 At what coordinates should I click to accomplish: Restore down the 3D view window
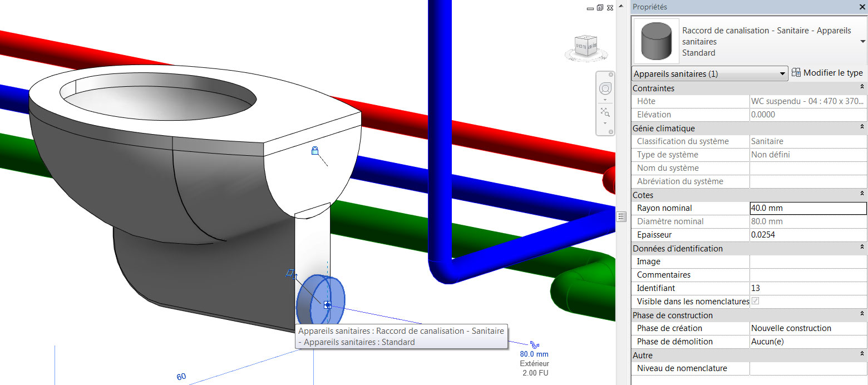(x=600, y=8)
